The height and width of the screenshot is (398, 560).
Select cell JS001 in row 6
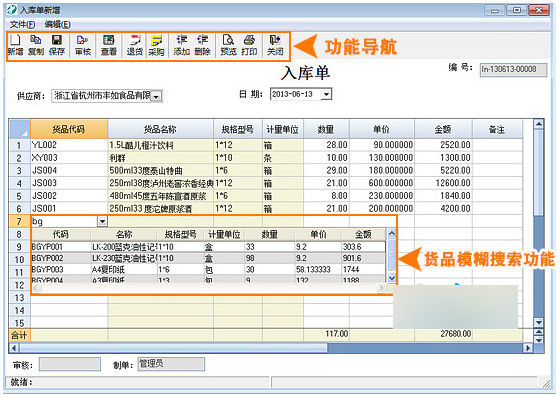pos(69,208)
